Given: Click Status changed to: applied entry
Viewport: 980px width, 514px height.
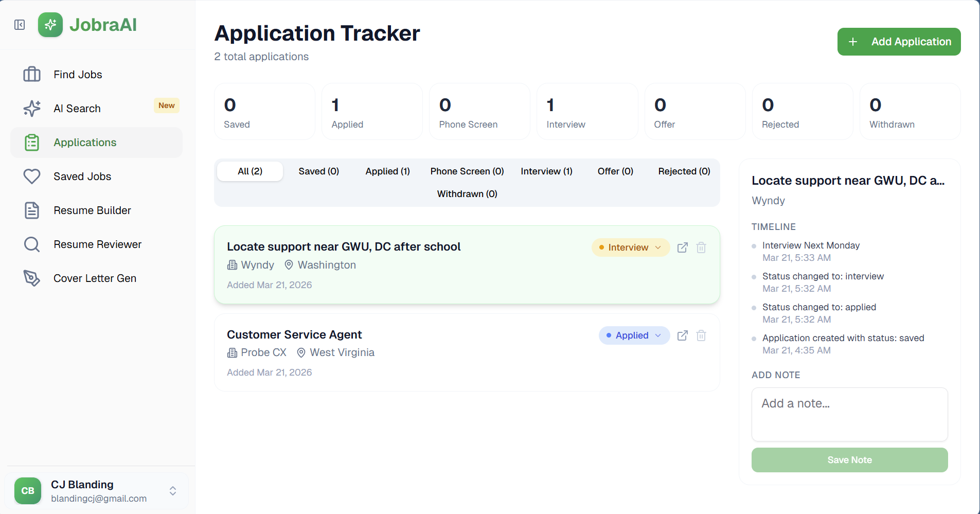Looking at the screenshot, I should point(819,313).
